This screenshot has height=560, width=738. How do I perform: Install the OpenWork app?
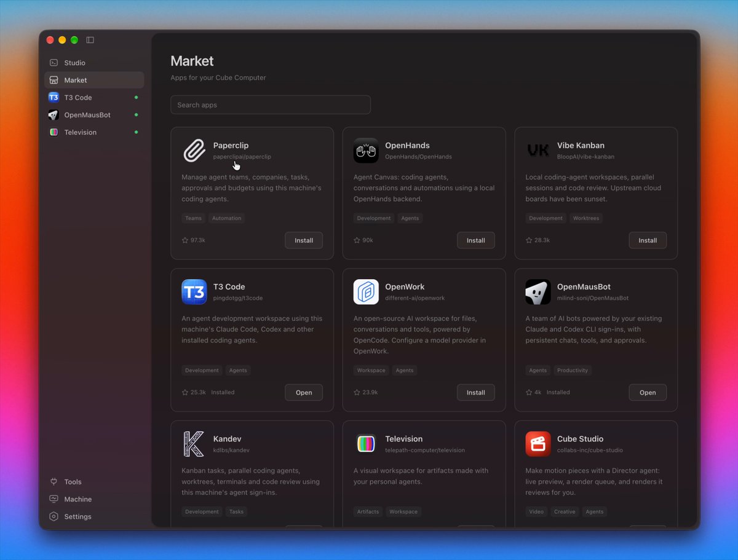[475, 392]
